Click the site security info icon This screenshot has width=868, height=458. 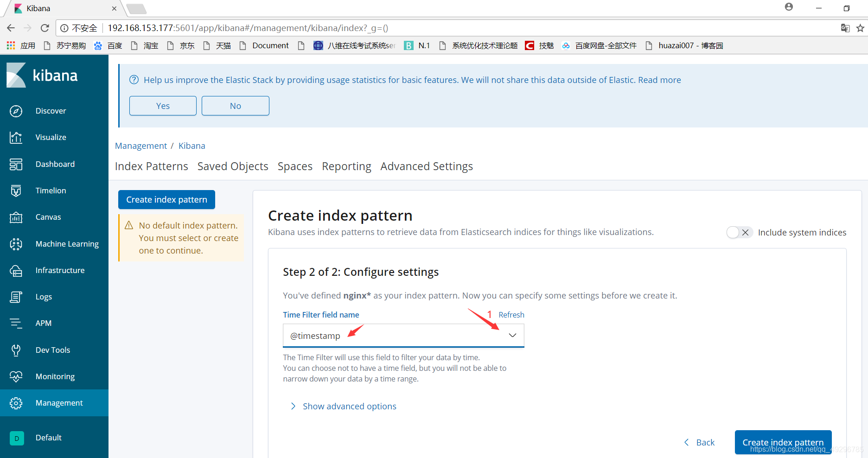(x=64, y=28)
